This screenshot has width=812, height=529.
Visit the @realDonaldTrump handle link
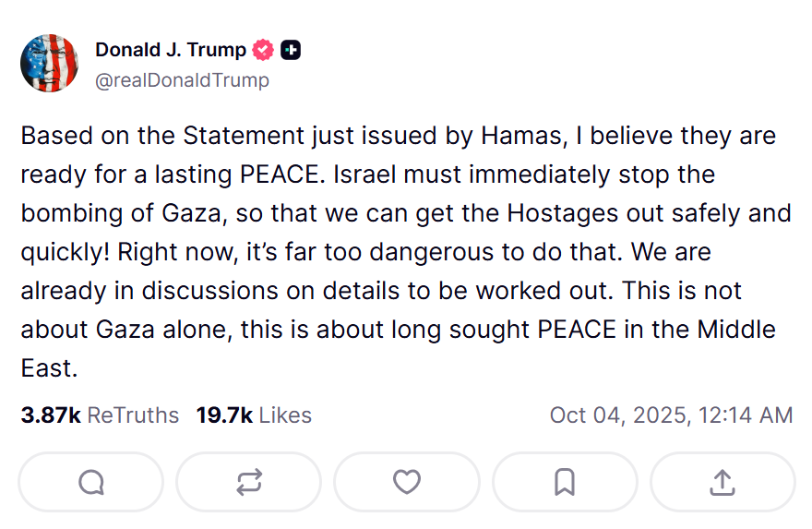(182, 80)
